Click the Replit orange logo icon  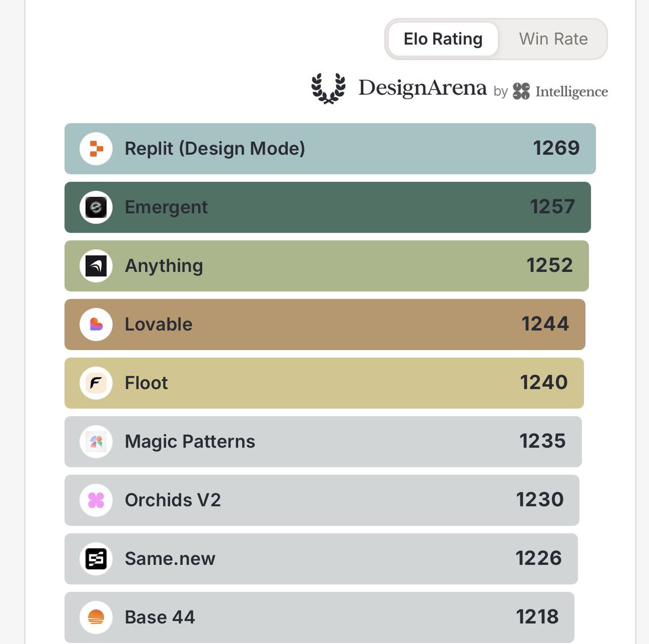tap(96, 148)
